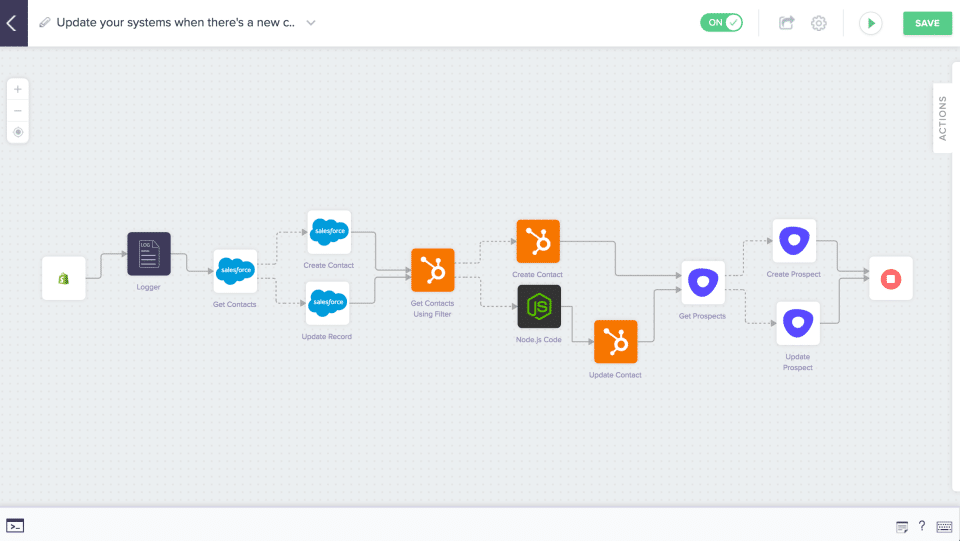Viewport: 960px width, 541px height.
Task: Open the Outreach Get Prospects node
Action: click(x=703, y=283)
